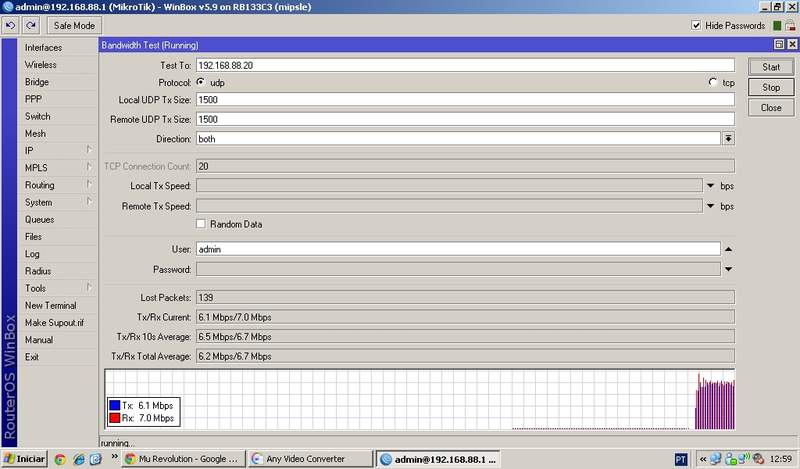
Task: Open the Manual entry
Action: (39, 339)
